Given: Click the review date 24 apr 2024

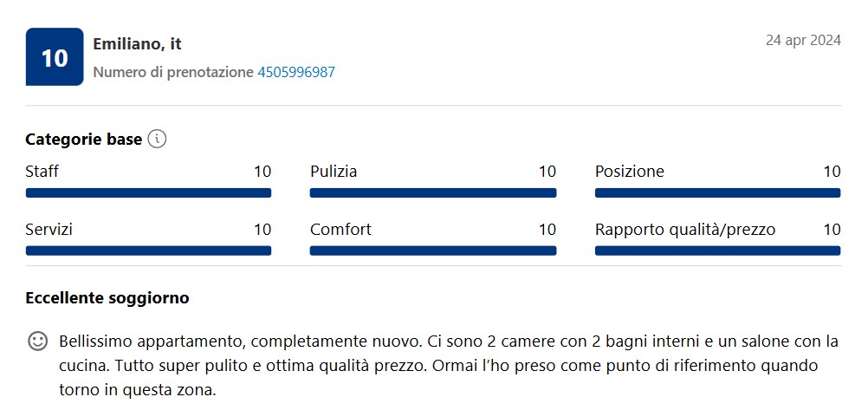Looking at the screenshot, I should [803, 41].
